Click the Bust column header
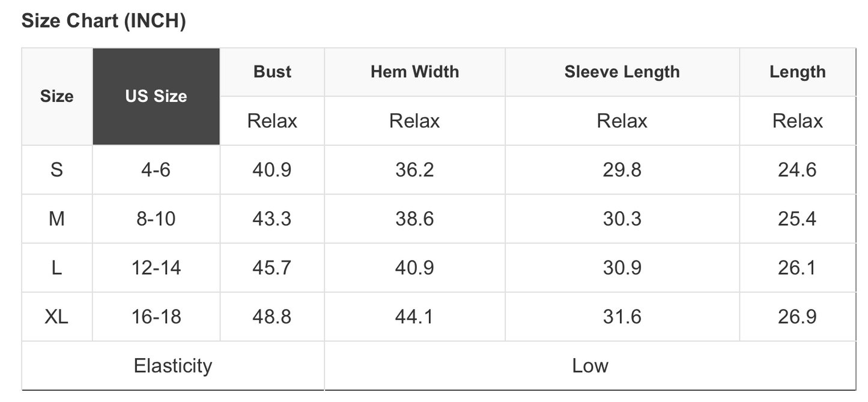 point(272,72)
